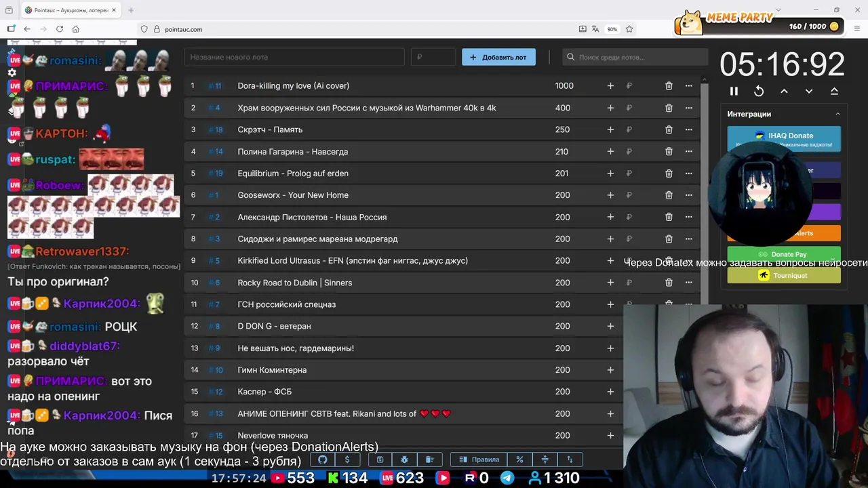
Task: Toggle the percent display icon
Action: [x=519, y=460]
